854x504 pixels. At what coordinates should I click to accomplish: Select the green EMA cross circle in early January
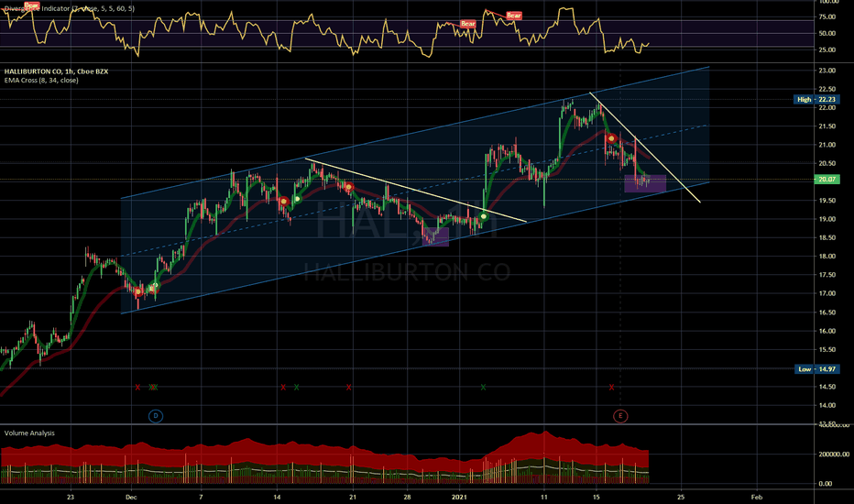(x=483, y=217)
